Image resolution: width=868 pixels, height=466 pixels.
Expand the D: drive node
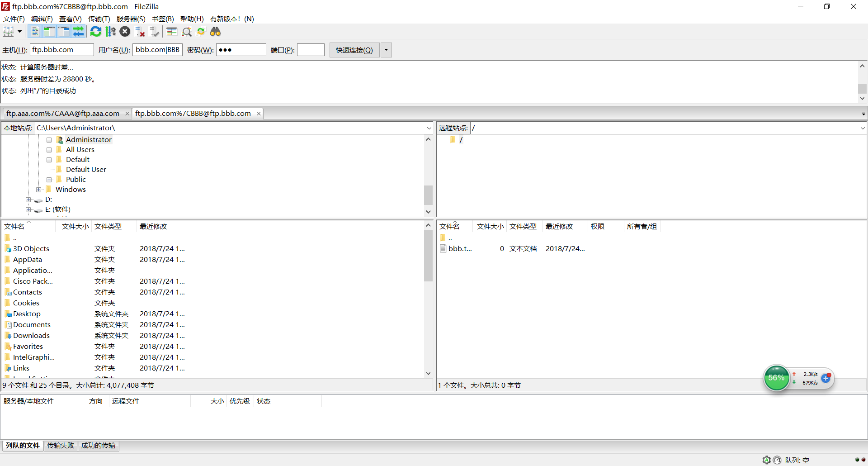[28, 200]
